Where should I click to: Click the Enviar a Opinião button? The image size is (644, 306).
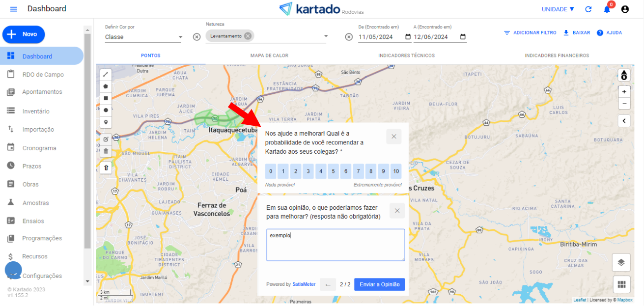[379, 284]
